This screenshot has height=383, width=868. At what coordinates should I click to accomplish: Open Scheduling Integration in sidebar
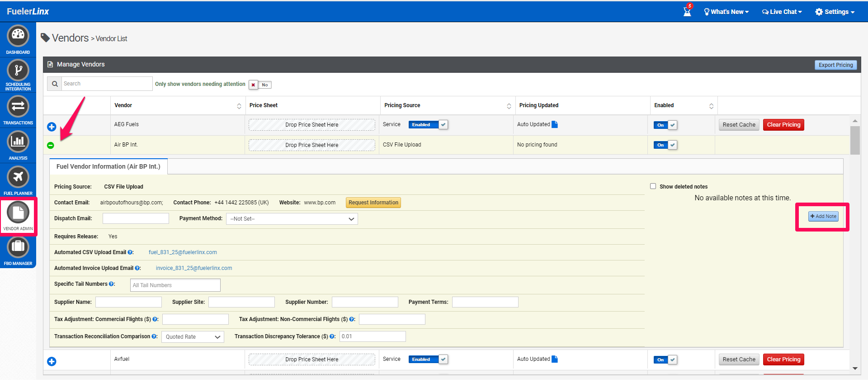coord(18,70)
